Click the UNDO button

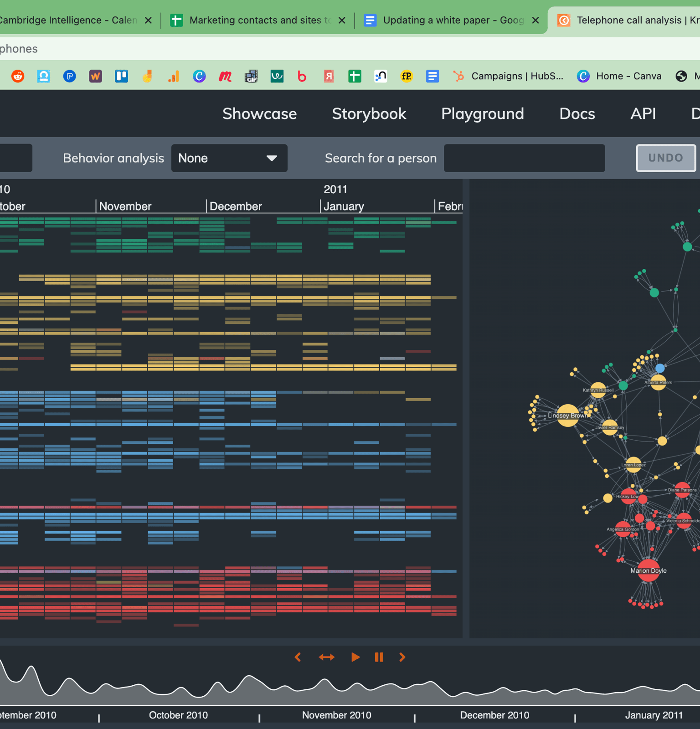click(x=665, y=158)
